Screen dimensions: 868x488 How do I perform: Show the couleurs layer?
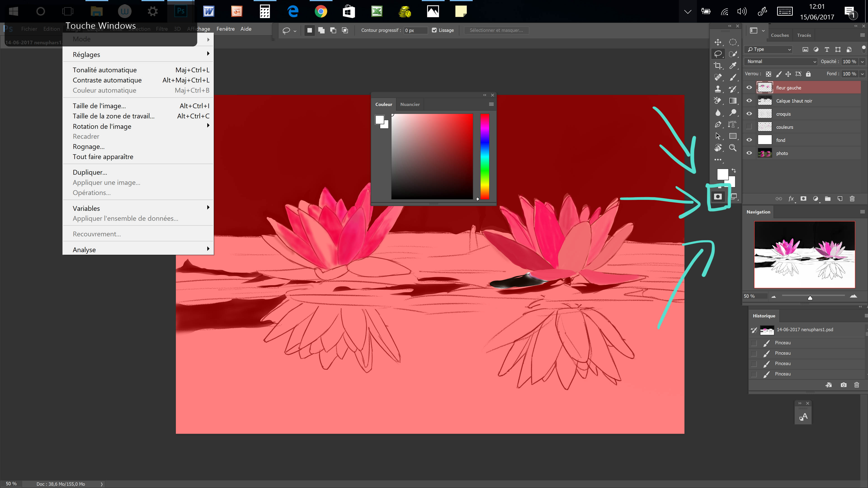[x=749, y=127]
